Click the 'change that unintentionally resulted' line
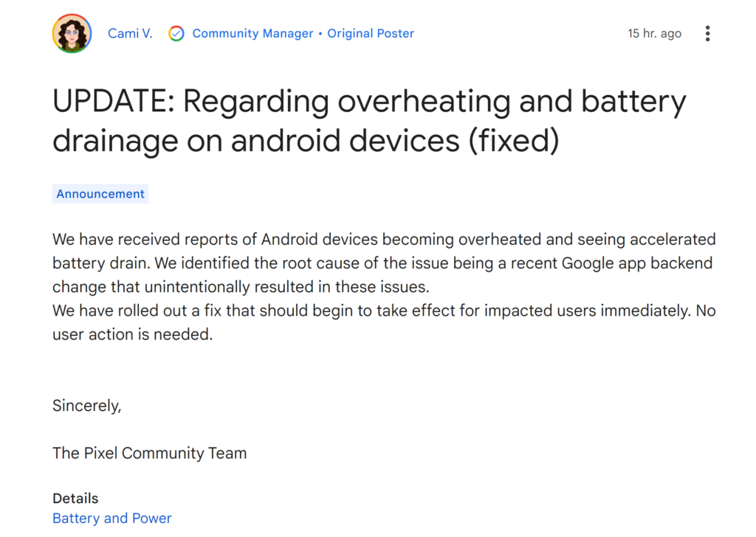Image resolution: width=756 pixels, height=537 pixels. pyautogui.click(x=241, y=286)
